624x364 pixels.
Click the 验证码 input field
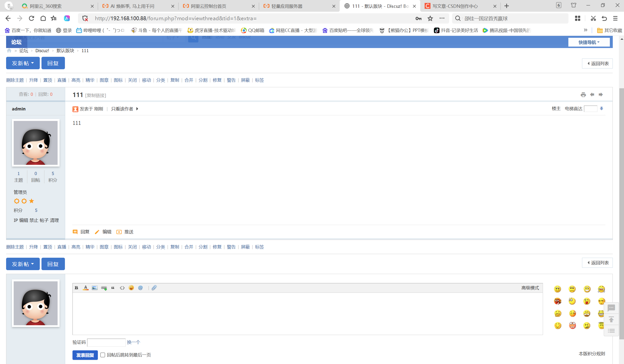[x=106, y=342]
